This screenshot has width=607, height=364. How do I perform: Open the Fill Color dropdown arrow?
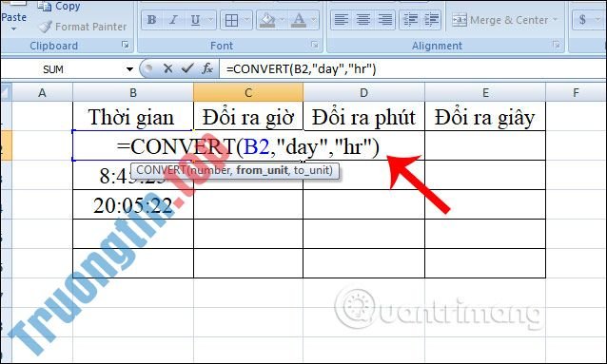[x=283, y=20]
